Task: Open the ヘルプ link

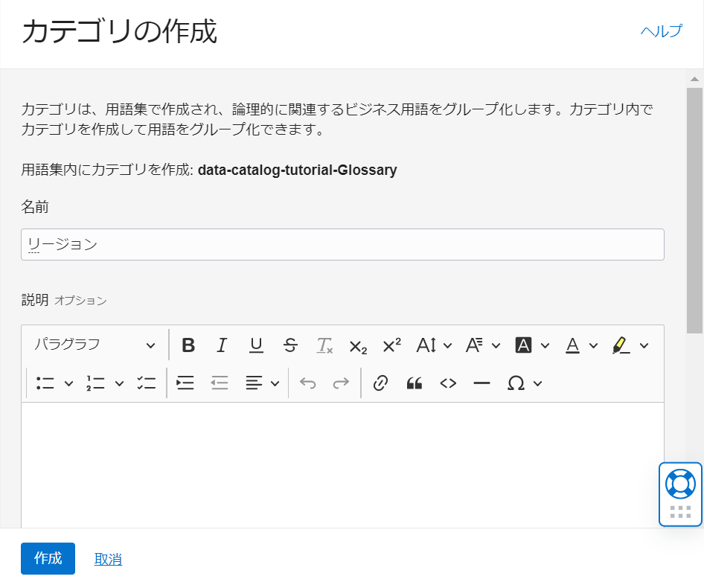Action: 661,31
